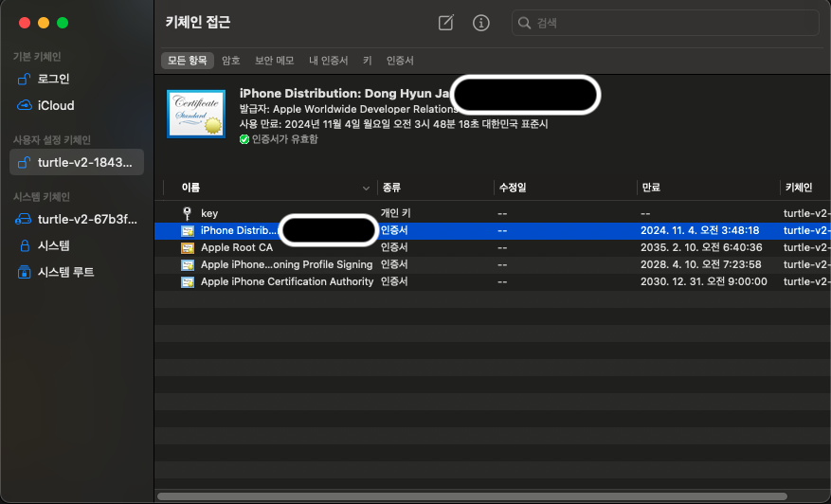Select the 모든 항목 tab

[x=187, y=61]
